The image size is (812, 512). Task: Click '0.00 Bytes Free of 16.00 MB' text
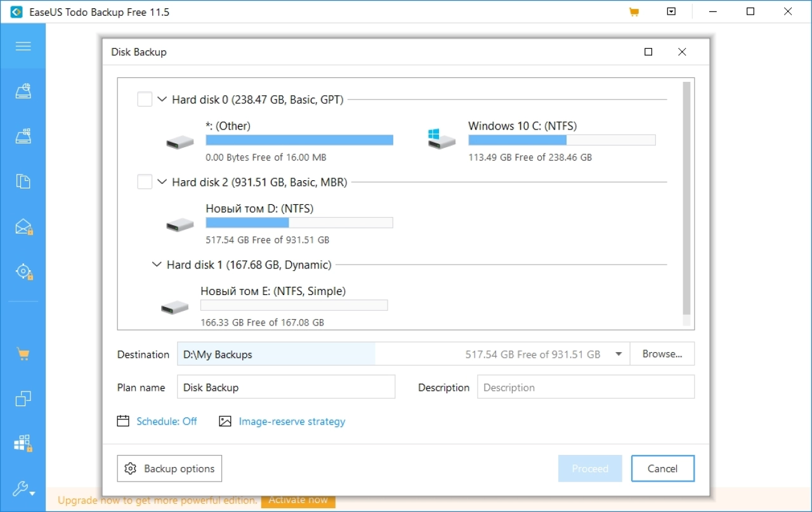point(266,157)
